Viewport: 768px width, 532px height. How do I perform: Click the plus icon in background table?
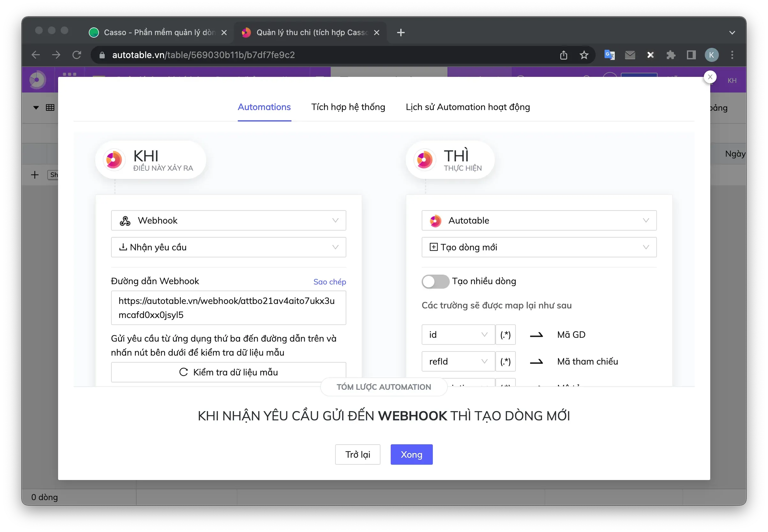[x=35, y=175]
